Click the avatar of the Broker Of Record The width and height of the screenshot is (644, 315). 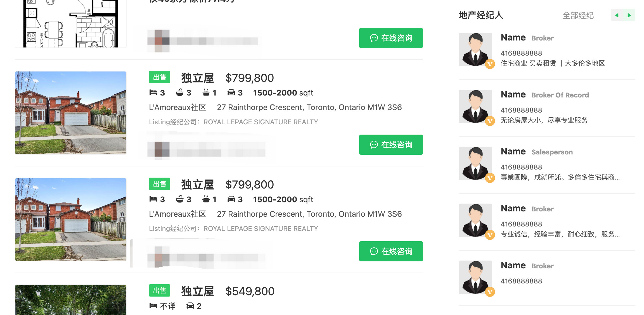point(475,106)
